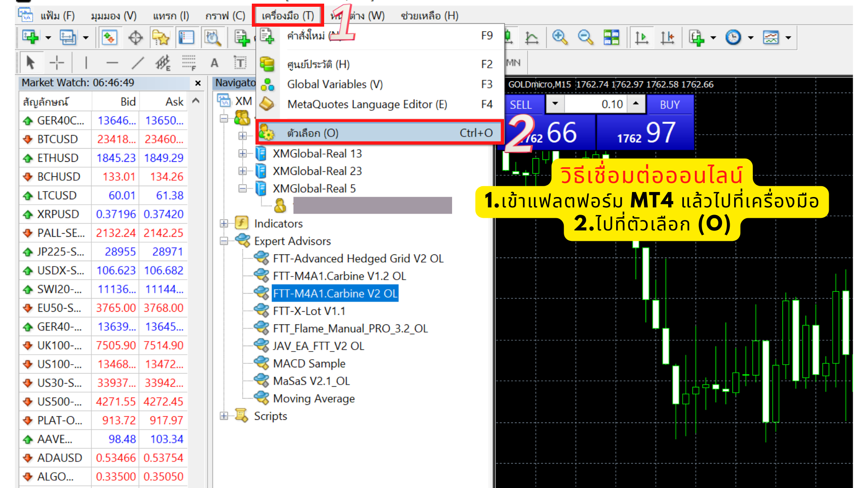Select MACD Sample expert advisor
The image size is (868, 488).
tap(309, 364)
